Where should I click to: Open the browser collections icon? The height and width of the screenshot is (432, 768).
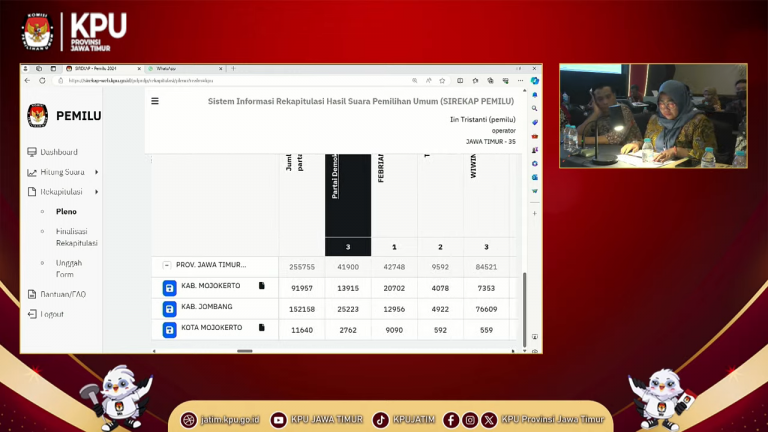click(490, 80)
